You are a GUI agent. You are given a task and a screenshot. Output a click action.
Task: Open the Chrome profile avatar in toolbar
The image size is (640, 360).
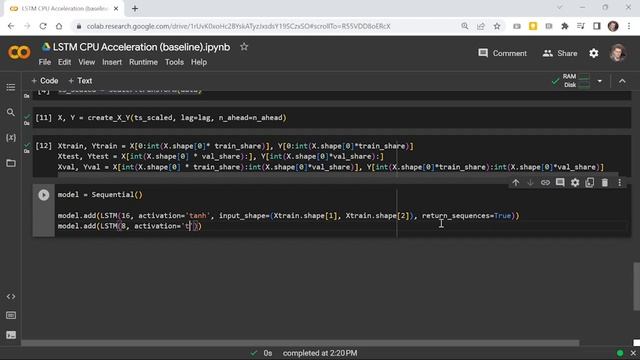click(613, 26)
